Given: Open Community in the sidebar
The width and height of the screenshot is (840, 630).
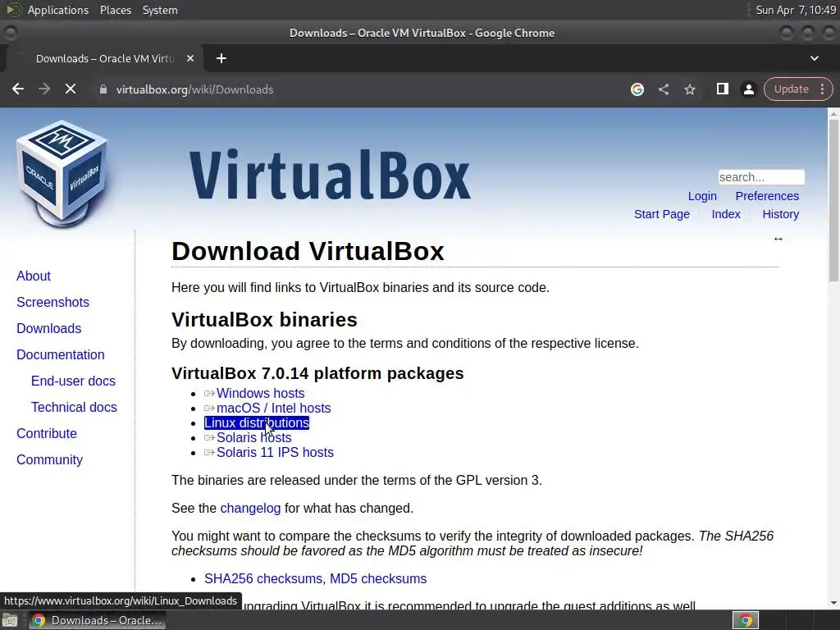Looking at the screenshot, I should click(49, 459).
